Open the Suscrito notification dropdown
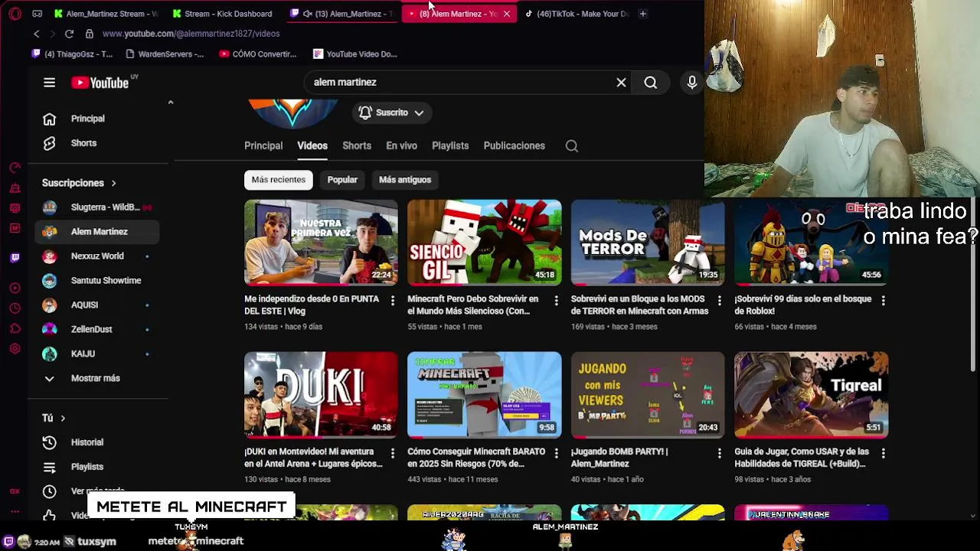The width and height of the screenshot is (980, 551). [391, 113]
